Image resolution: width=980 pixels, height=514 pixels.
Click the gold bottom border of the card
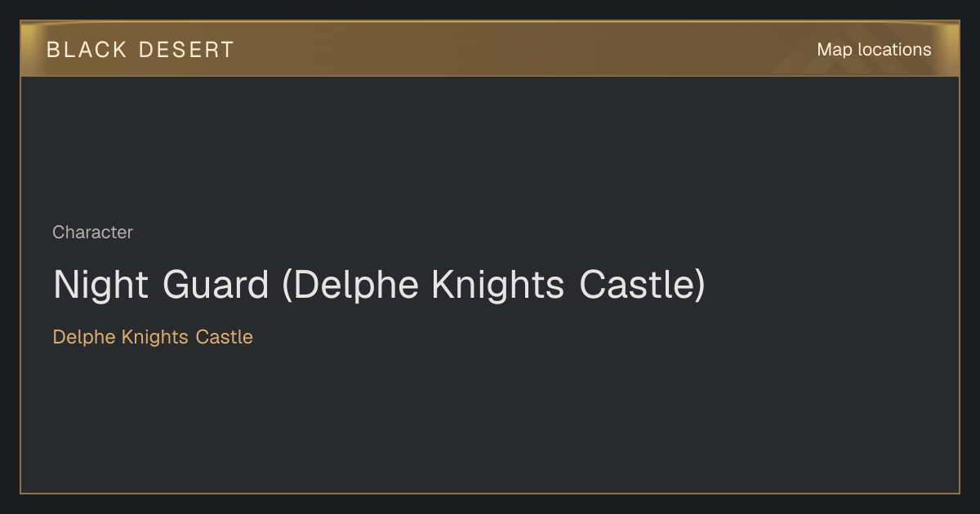tap(490, 493)
